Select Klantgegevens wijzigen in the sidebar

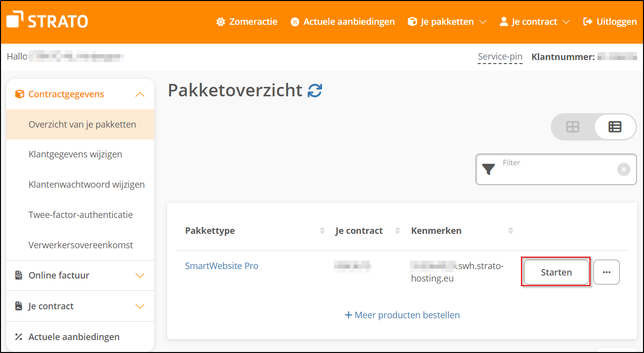(75, 154)
